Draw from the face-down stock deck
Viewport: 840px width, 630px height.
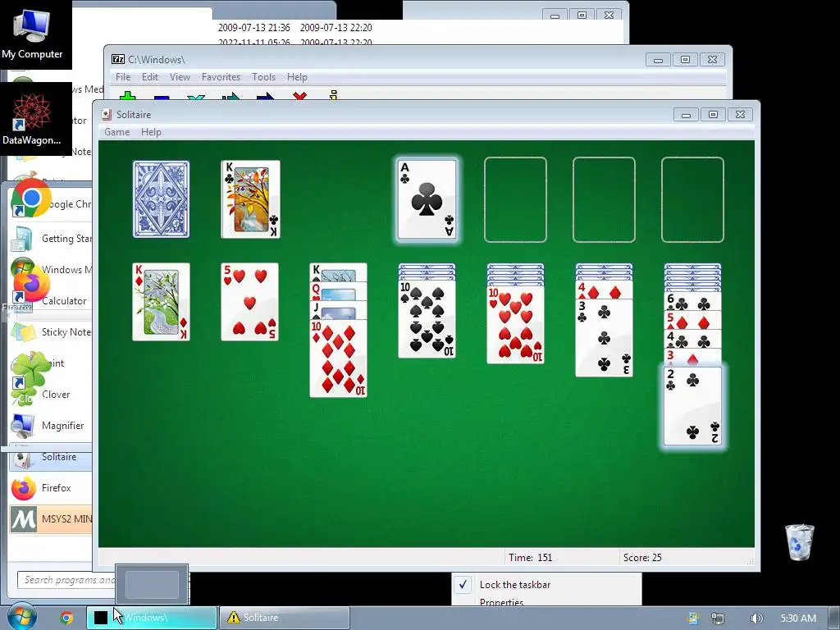pyautogui.click(x=161, y=199)
